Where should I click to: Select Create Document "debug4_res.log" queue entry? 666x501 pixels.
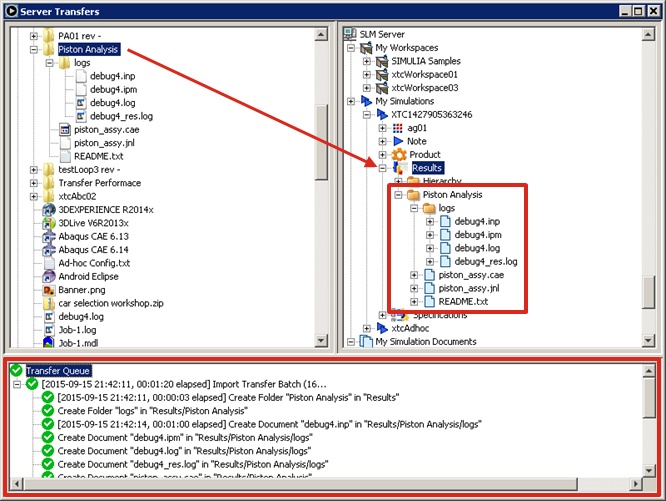pos(193,464)
